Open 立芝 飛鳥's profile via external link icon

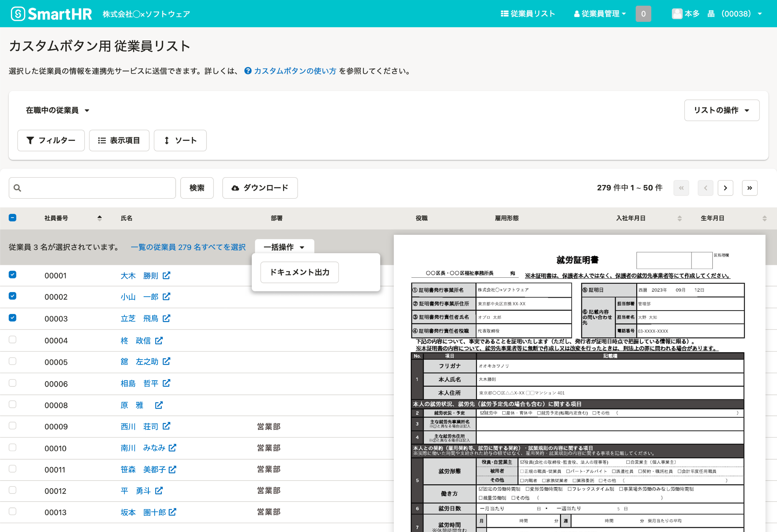166,318
